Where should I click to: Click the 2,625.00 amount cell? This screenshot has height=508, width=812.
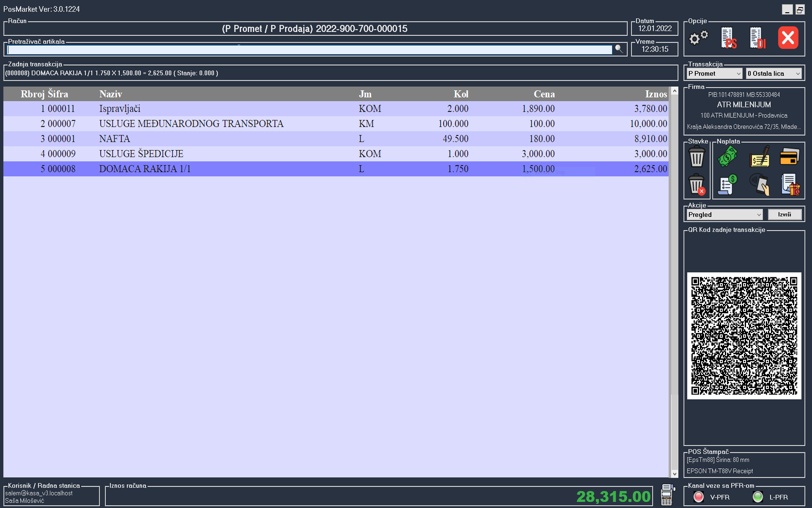[650, 169]
